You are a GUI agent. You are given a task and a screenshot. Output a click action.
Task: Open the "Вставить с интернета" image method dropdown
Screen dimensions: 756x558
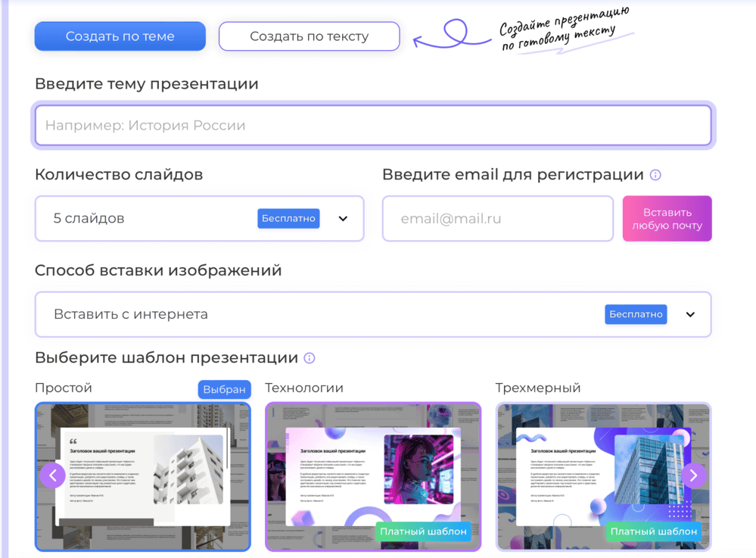[373, 314]
